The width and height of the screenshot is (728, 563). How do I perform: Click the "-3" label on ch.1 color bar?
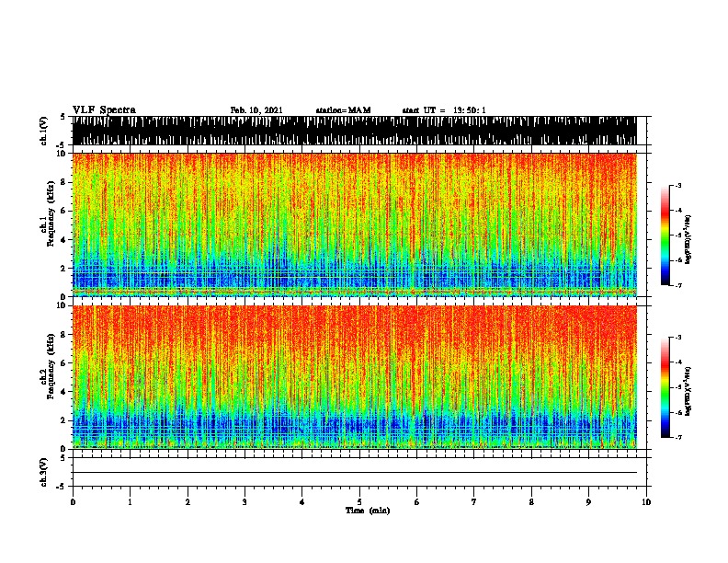[x=677, y=185]
